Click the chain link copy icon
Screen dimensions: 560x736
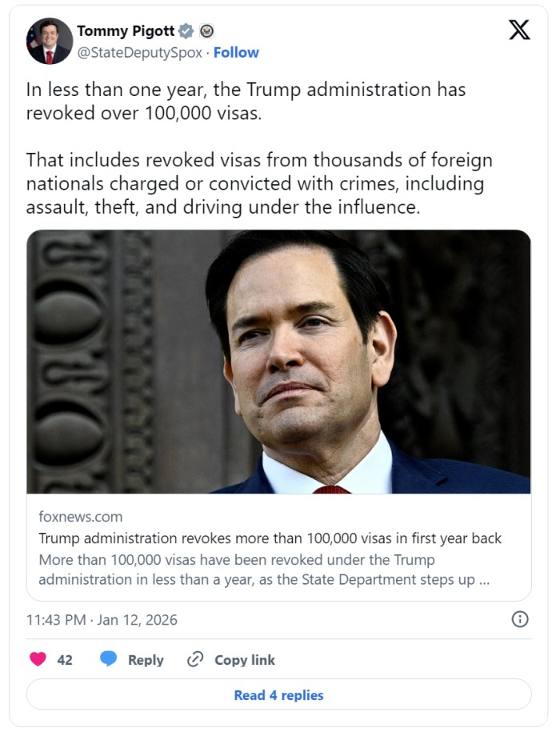[195, 660]
